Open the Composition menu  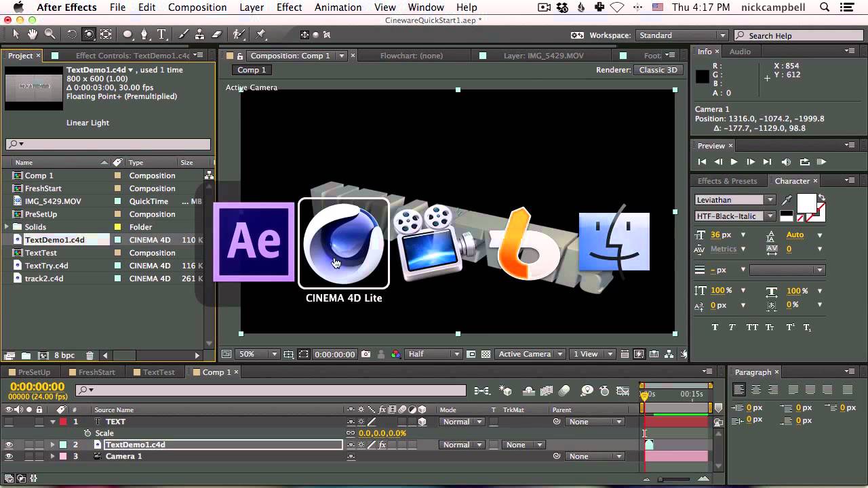(x=197, y=7)
